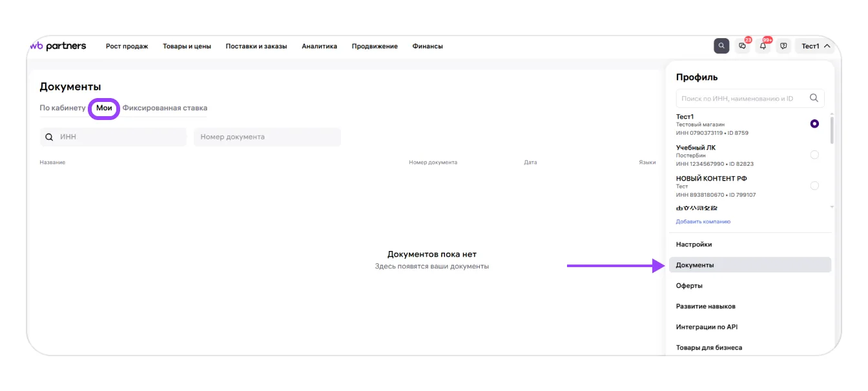The height and width of the screenshot is (391, 868).
Task: Click the НОВЫЙ КОНТЕНТ РФ company name
Action: (x=711, y=178)
